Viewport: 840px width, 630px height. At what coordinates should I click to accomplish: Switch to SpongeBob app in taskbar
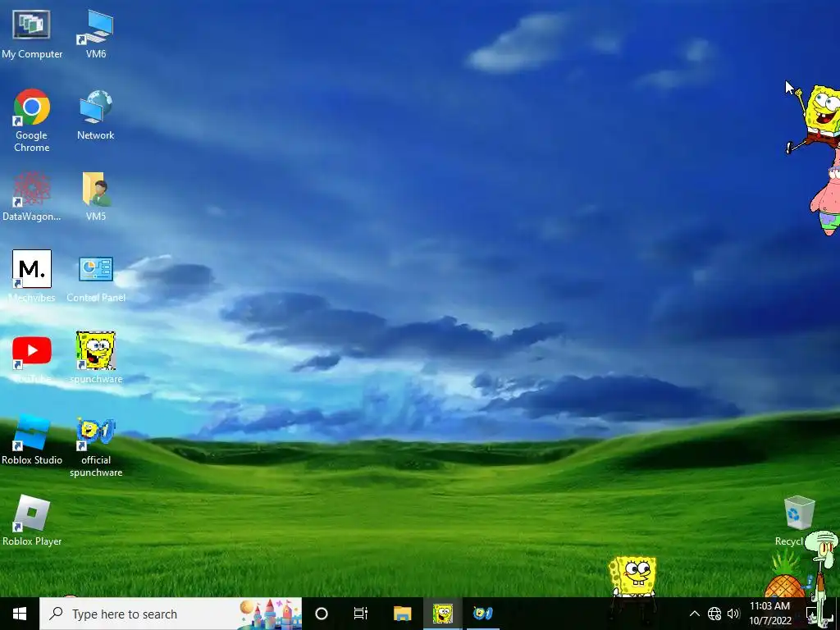click(442, 614)
